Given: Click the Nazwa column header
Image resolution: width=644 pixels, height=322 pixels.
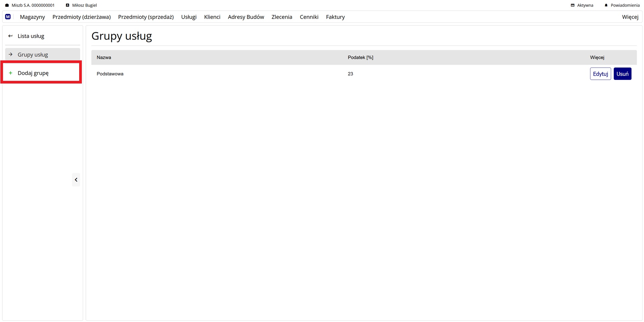Looking at the screenshot, I should click(x=104, y=57).
